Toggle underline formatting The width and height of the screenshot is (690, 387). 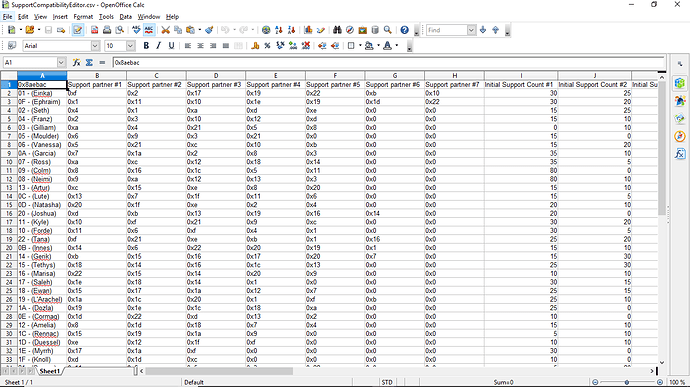(x=171, y=45)
